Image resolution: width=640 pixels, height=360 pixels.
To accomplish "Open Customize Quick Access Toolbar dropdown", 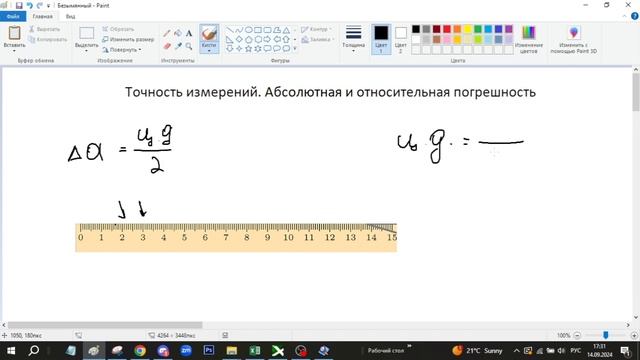I will coord(48,6).
